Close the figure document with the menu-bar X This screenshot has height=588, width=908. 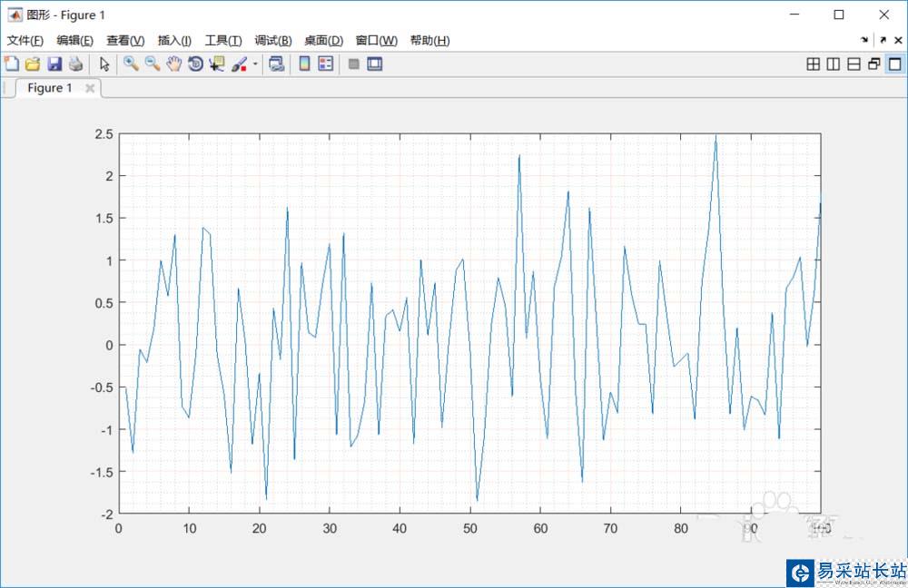898,40
